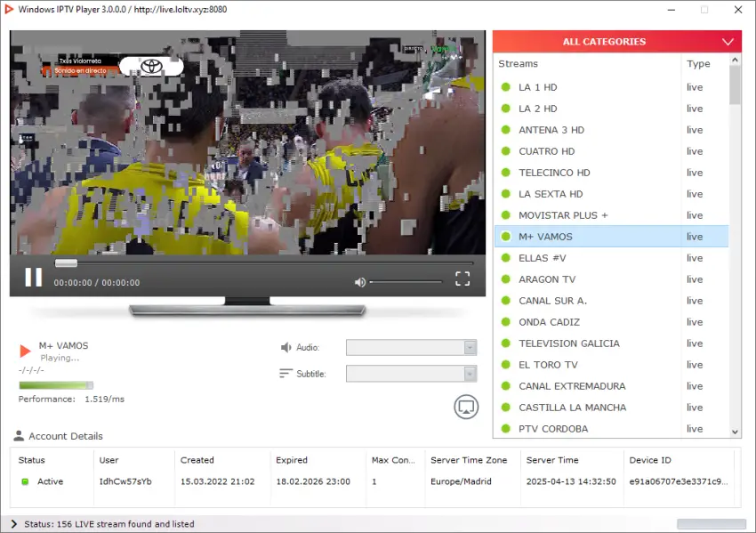Screen dimensions: 756x533
Task: Click the device ID value e91a06707e3e3371c9
Action: pyautogui.click(x=679, y=481)
